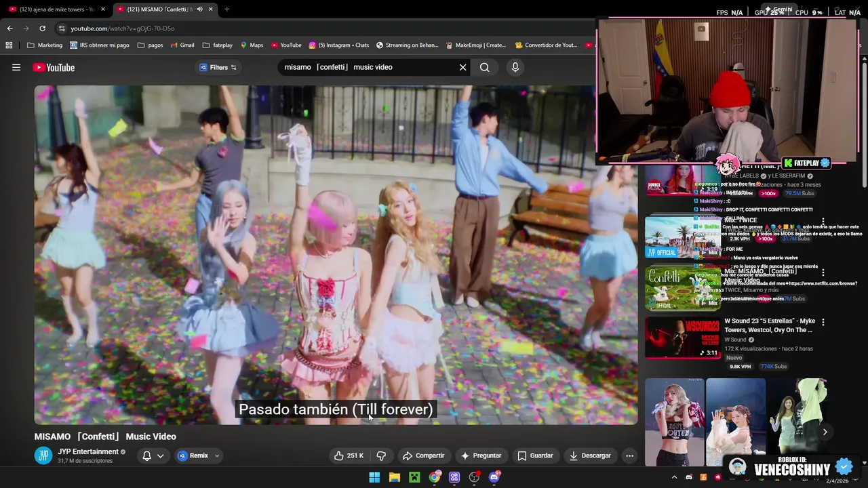This screenshot has height=488, width=868.
Task: Run search with the magnifier button
Action: point(485,67)
